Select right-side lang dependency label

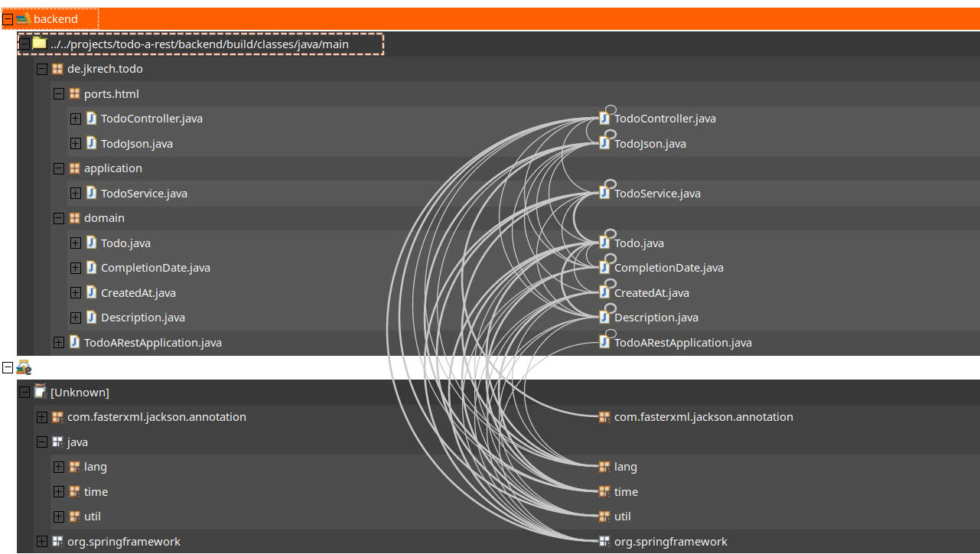tap(626, 467)
